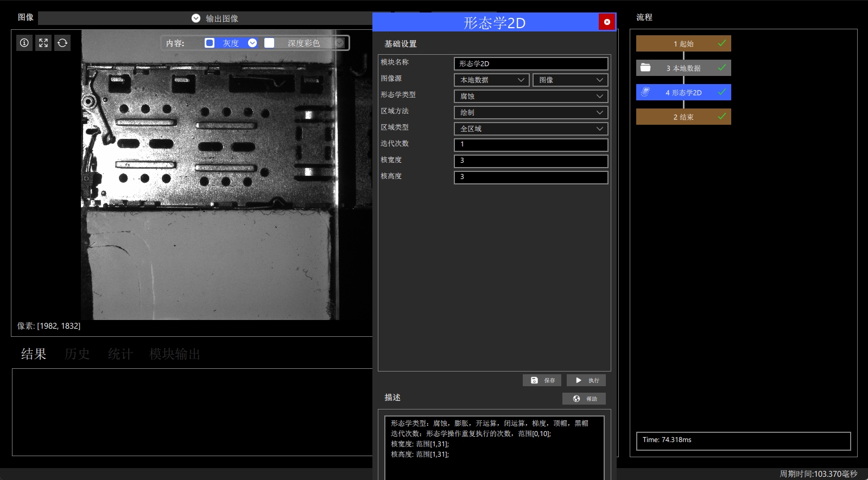Click the 执行 run button
The image size is (868, 480).
tap(586, 380)
